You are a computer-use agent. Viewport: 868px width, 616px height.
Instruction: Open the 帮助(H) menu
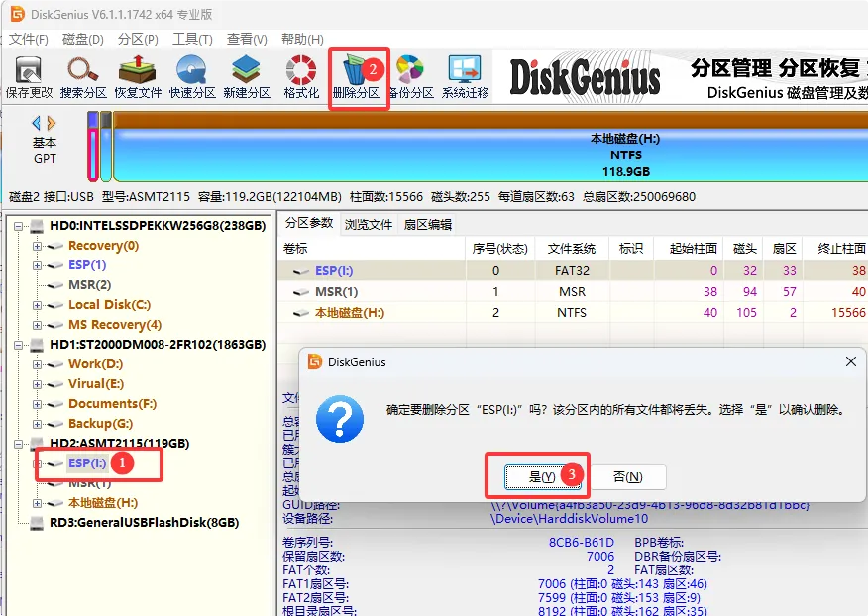[302, 40]
